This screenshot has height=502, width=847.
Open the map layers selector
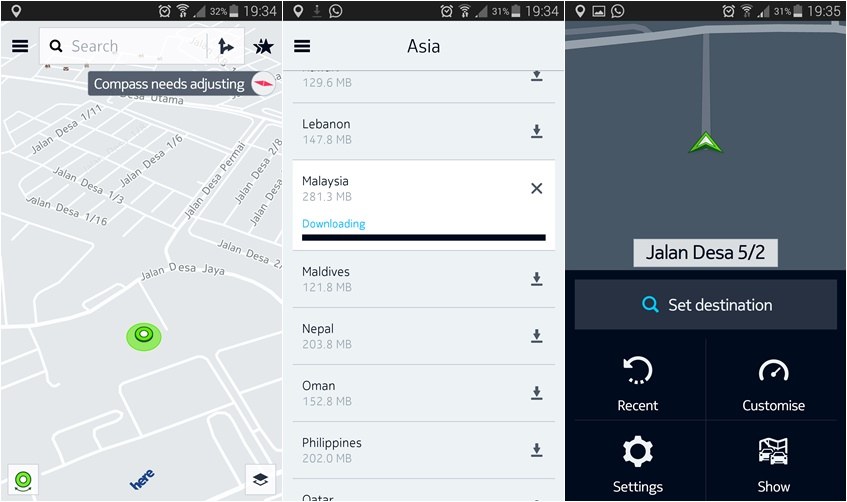point(260,480)
